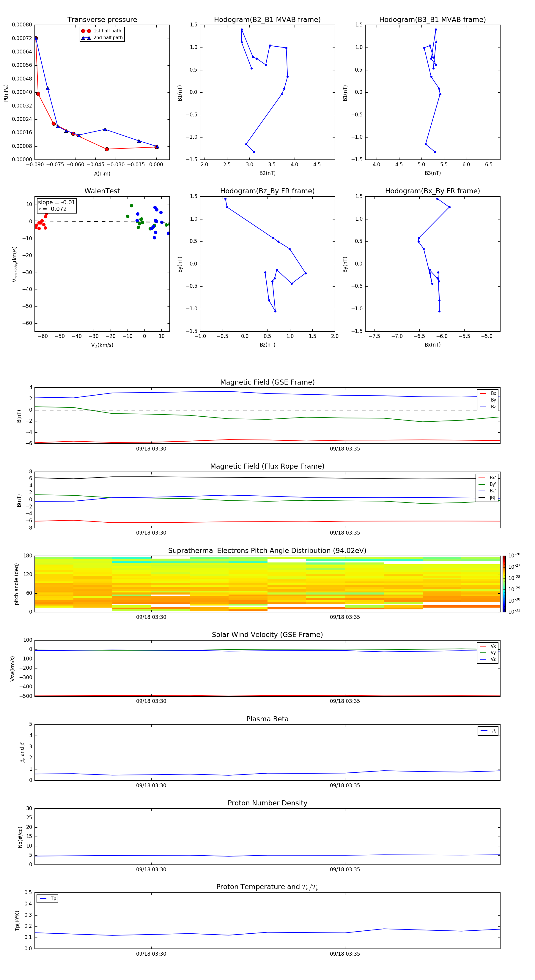Click the 'slope = -0.01' annotation

click(56, 203)
